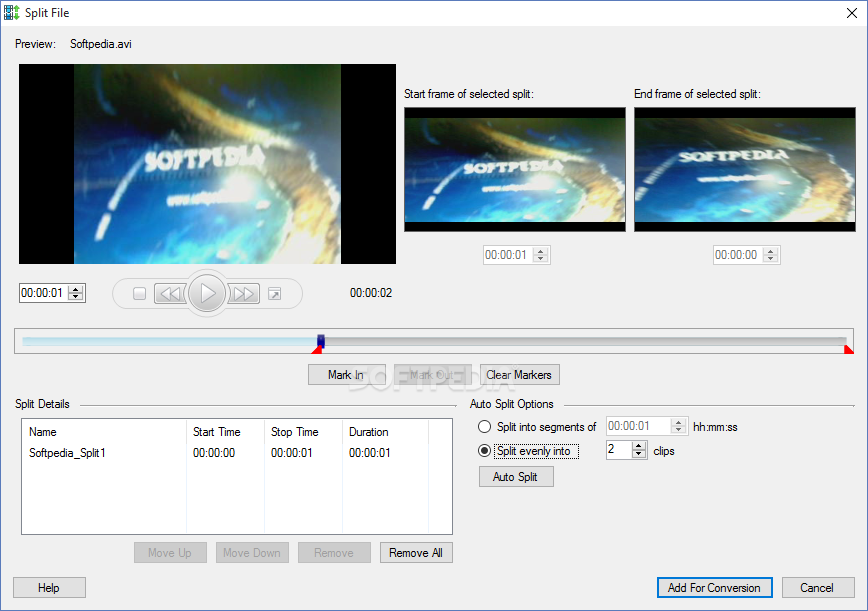Click the Remove button
The height and width of the screenshot is (611, 868).
pos(334,552)
